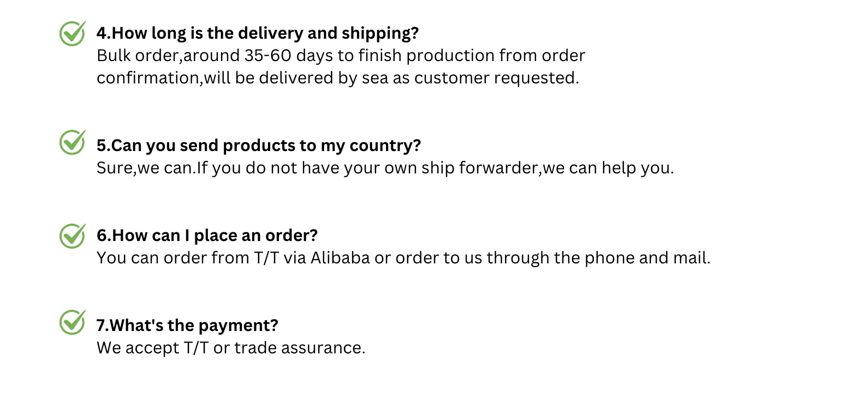The image size is (868, 409).
Task: Click the answer about ship forwarder help
Action: tap(385, 168)
